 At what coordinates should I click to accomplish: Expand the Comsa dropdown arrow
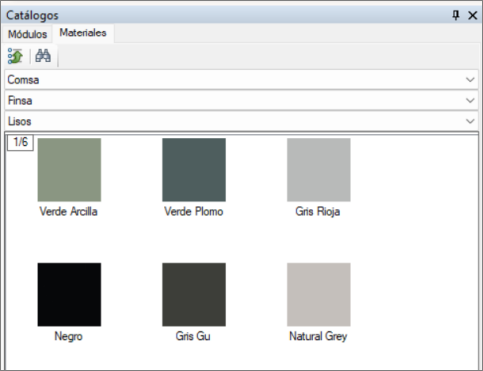point(470,80)
